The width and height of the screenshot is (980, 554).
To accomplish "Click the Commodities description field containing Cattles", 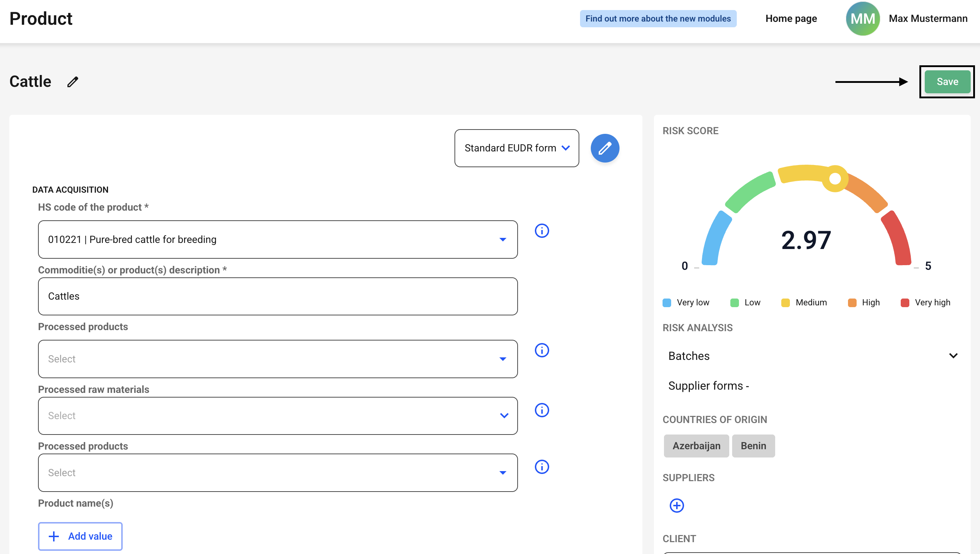I will tap(277, 296).
